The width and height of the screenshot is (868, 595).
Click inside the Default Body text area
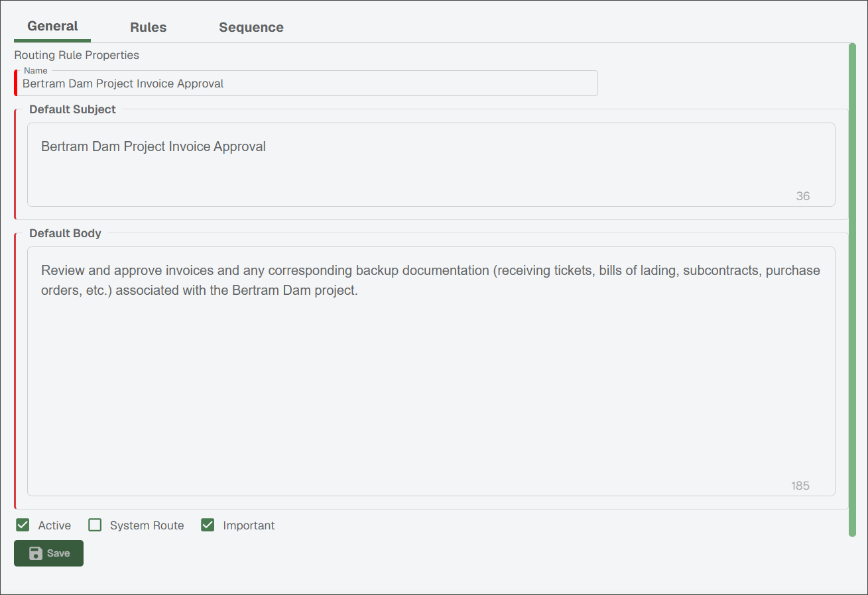[431, 371]
